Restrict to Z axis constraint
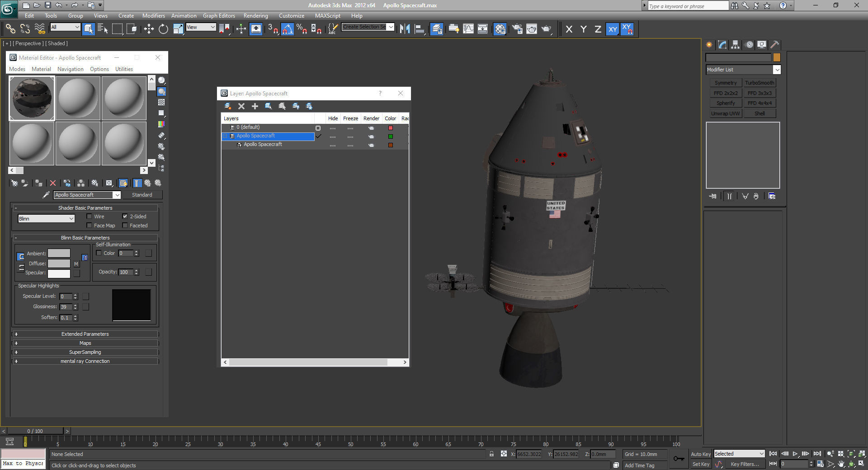 point(598,29)
